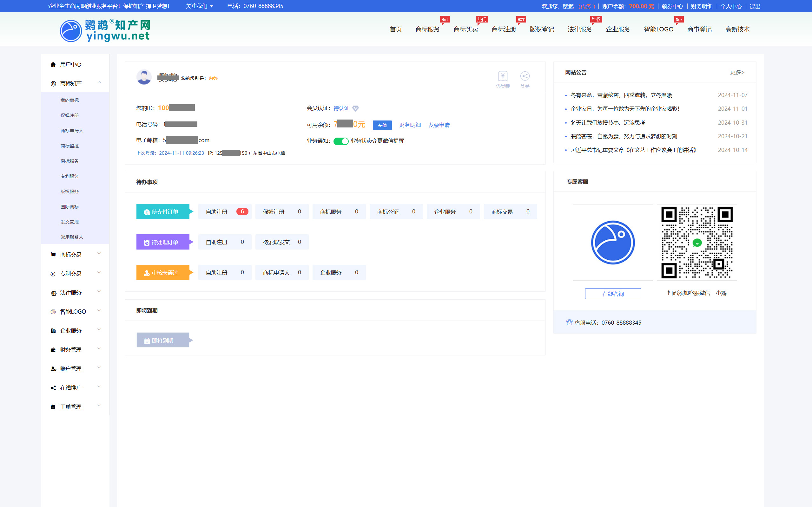812x507 pixels.
Task: Click the coupon (优惠券) icon
Action: click(503, 77)
